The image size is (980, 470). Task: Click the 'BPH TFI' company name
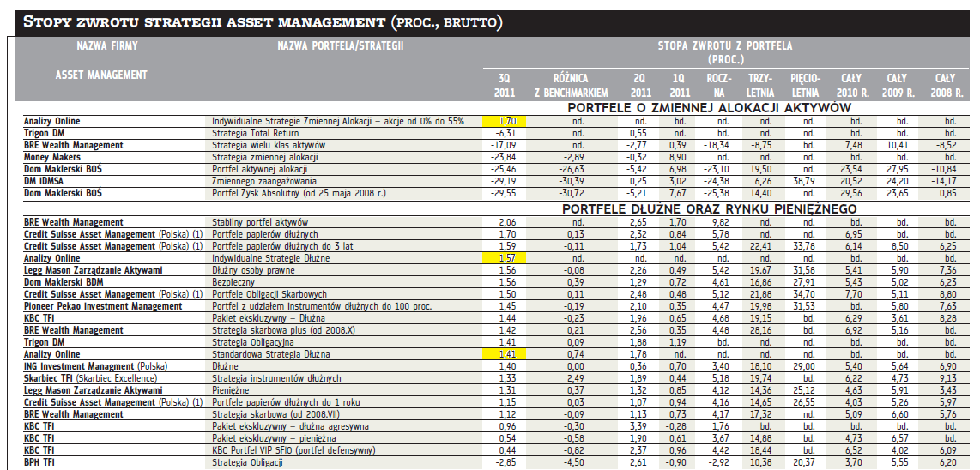coord(40,462)
